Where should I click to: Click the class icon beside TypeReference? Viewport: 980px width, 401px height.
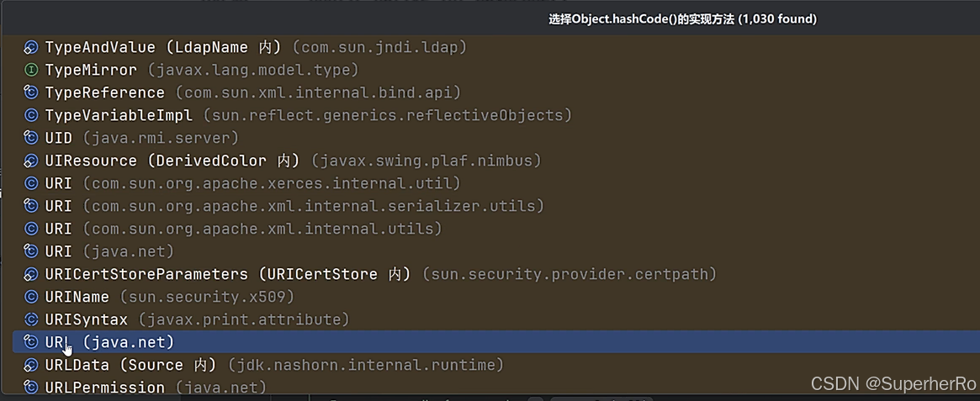(30, 93)
